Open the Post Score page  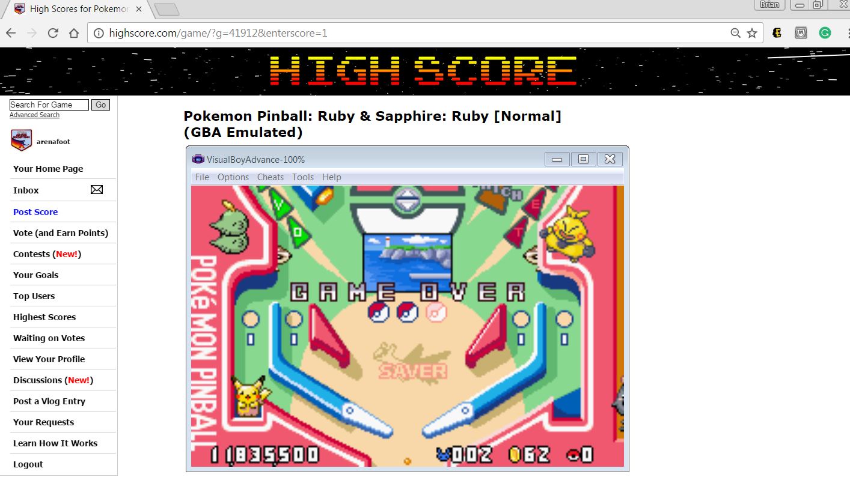point(35,212)
